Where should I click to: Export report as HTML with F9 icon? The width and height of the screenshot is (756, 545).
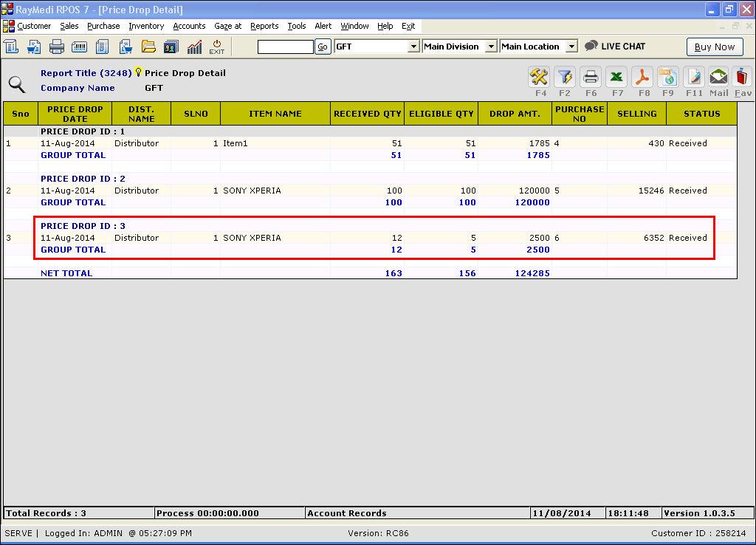668,77
